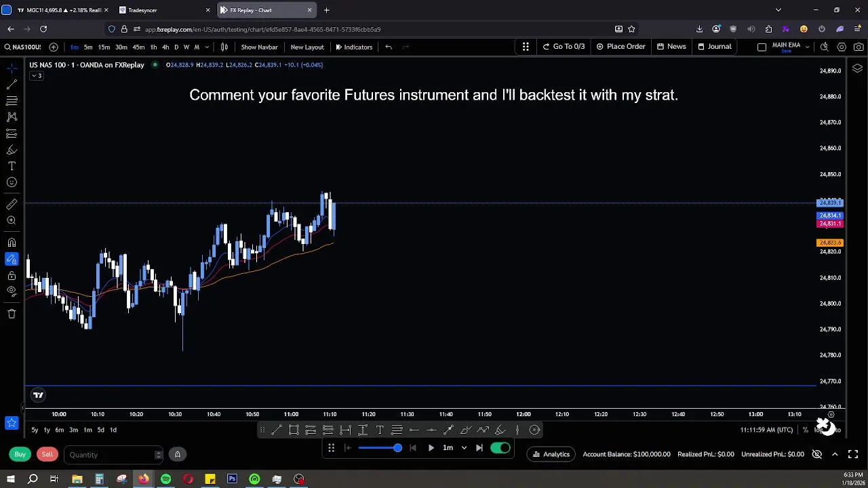Viewport: 868px width, 488px height.
Task: Click the quick search icon in top right
Action: [824, 47]
